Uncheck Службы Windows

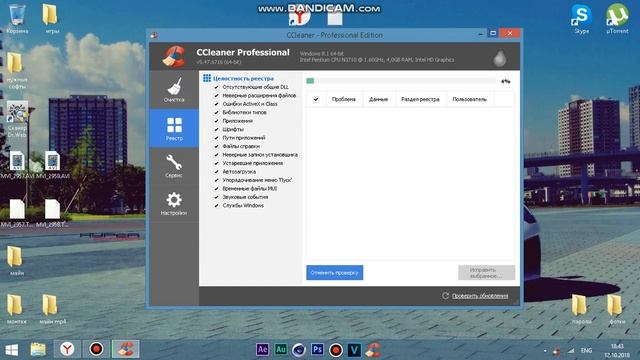point(216,206)
